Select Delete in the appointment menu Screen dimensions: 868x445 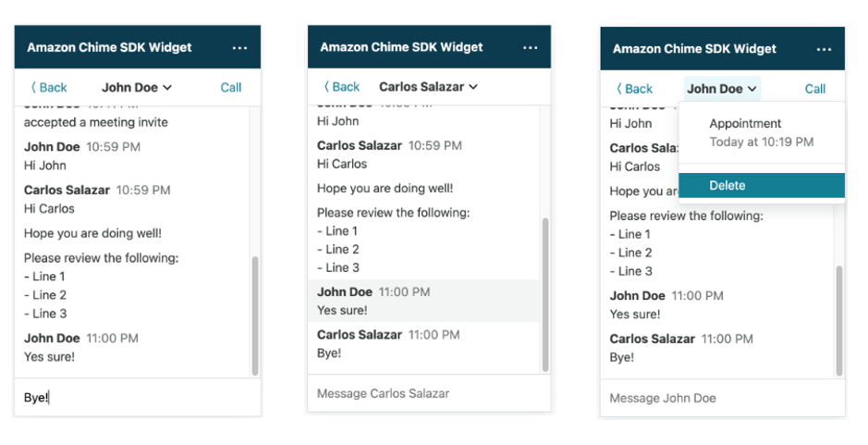(762, 186)
